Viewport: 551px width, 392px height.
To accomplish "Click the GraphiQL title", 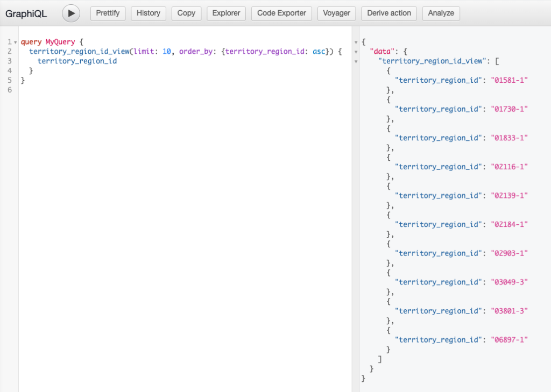I will point(26,14).
